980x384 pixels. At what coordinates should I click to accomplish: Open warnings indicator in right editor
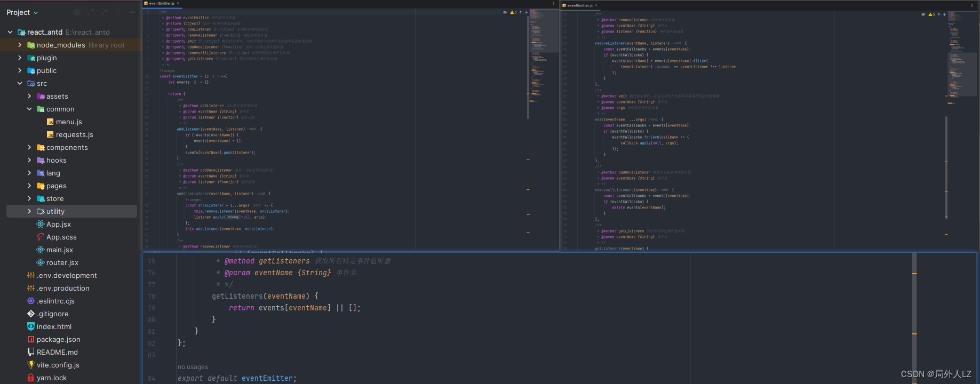coord(931,14)
